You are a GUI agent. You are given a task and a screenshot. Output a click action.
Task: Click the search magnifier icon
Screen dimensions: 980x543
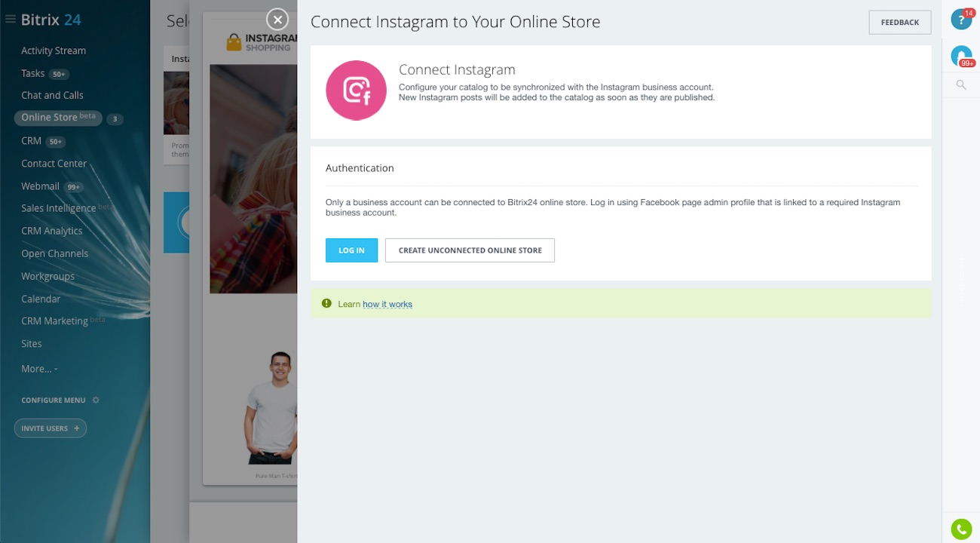(x=961, y=85)
